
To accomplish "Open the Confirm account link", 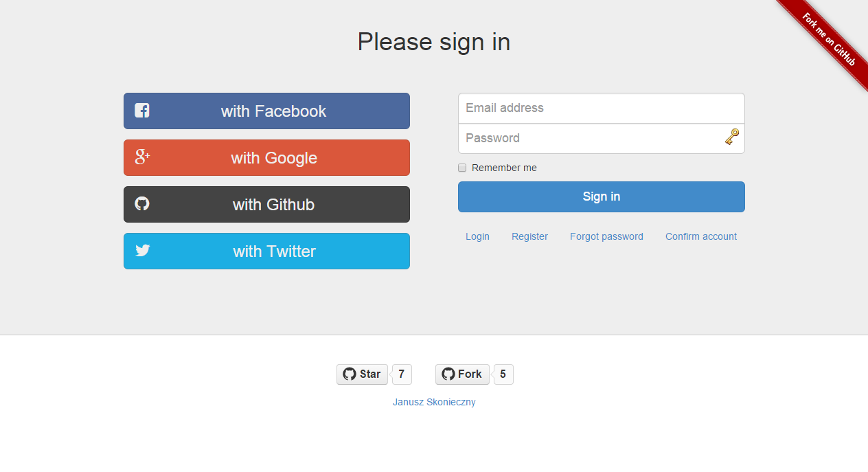I will (x=700, y=236).
